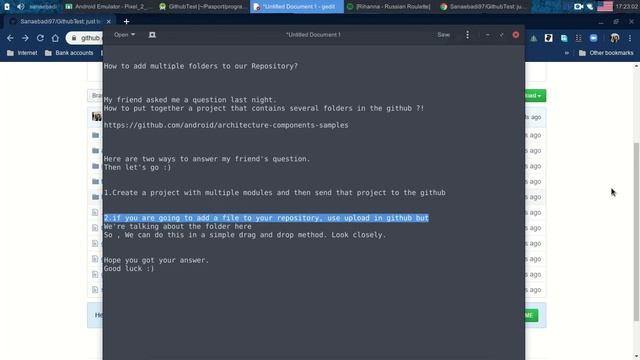640x360 pixels.
Task: Click the line 'Hope you got your answer.'
Action: tap(156, 260)
